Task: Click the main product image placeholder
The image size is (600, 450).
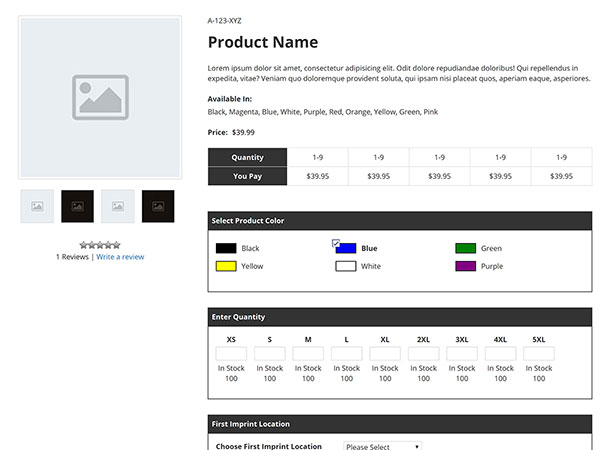Action: click(100, 97)
